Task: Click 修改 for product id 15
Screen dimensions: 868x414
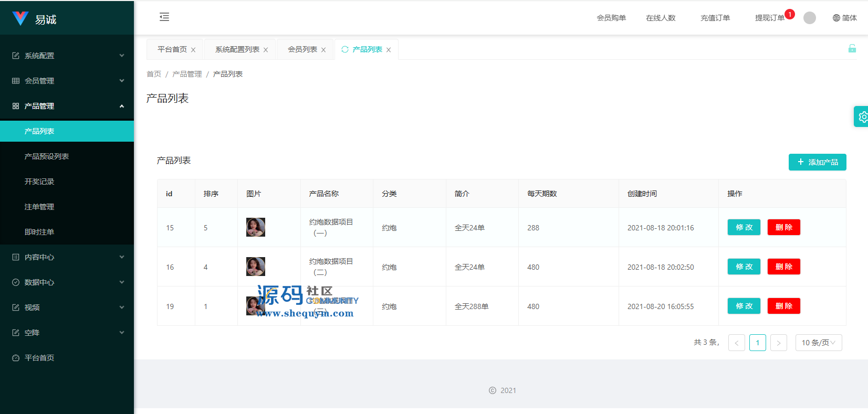Action: tap(744, 227)
